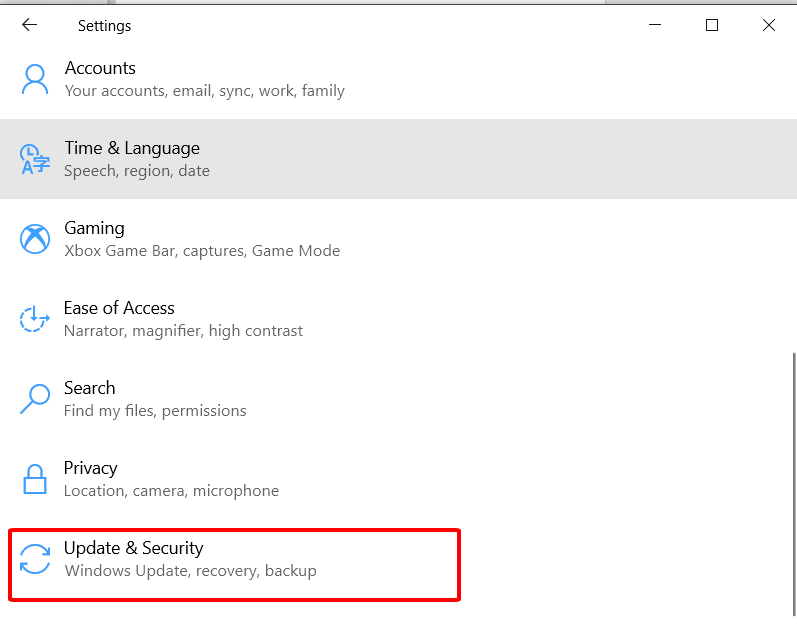
Task: Open the Accounts settings category
Action: (x=398, y=79)
